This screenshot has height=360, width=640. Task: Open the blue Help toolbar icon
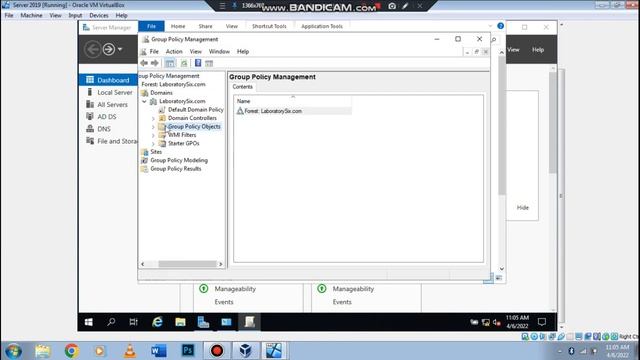click(x=198, y=63)
